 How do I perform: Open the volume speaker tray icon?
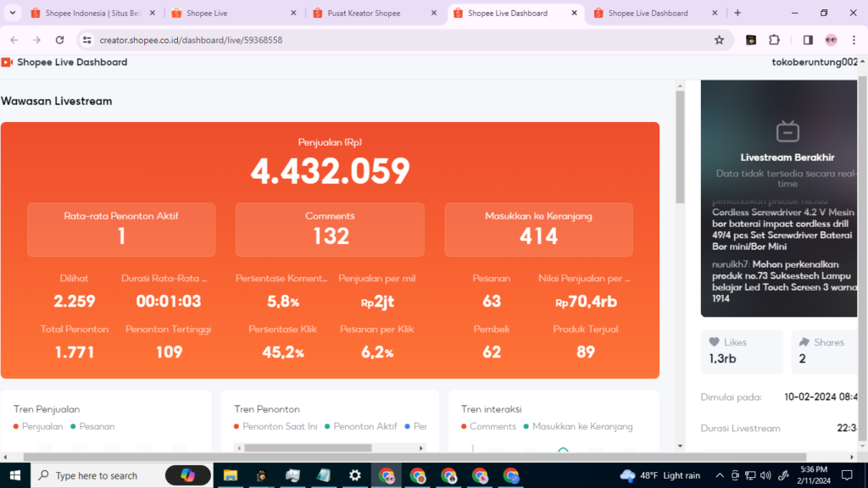pos(765,475)
